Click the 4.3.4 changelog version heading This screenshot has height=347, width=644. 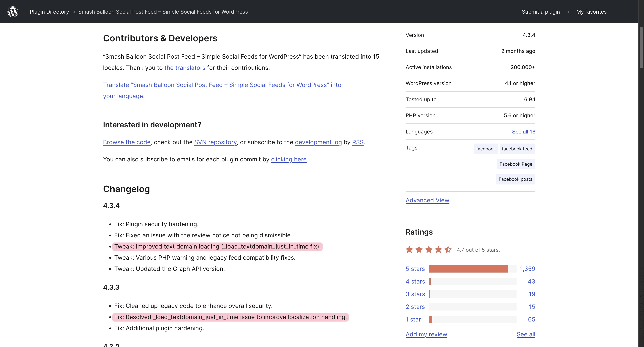[111, 206]
